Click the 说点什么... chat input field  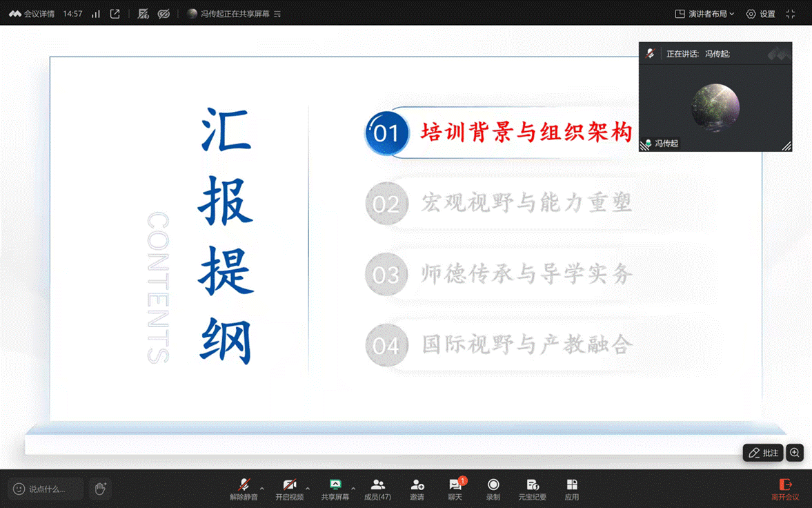(x=47, y=489)
